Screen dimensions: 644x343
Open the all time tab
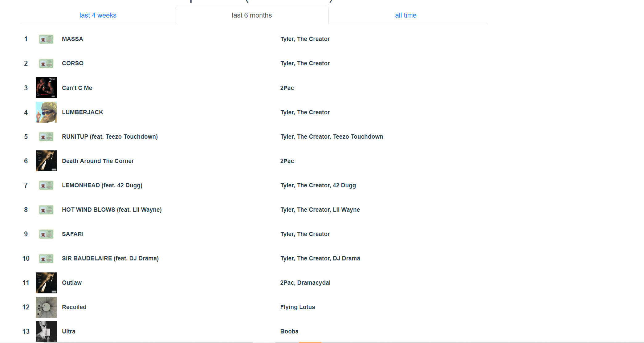406,15
